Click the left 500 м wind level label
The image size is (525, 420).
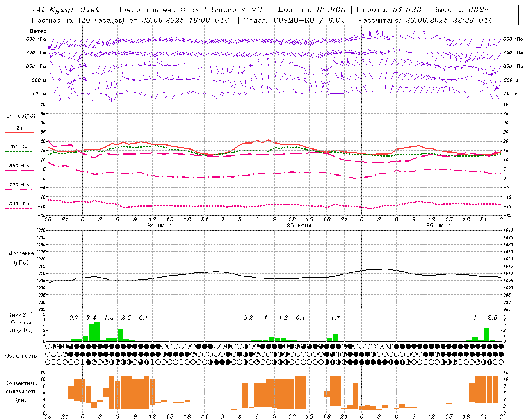[39, 80]
